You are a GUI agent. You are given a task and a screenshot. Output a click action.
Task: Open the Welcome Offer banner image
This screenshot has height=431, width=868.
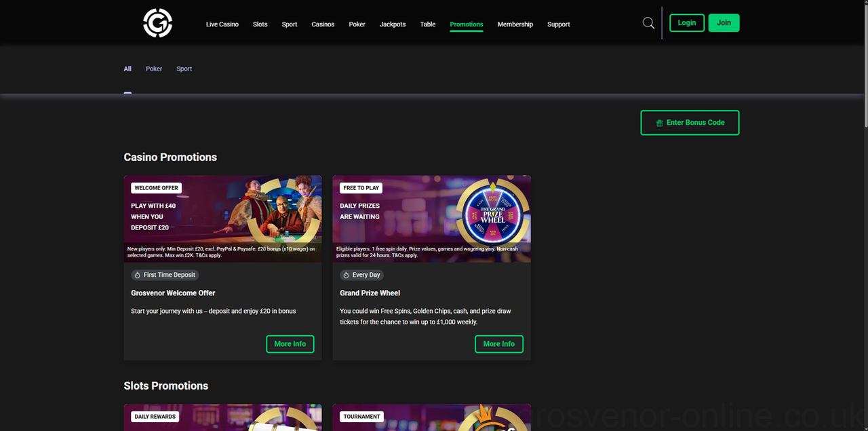pyautogui.click(x=222, y=219)
